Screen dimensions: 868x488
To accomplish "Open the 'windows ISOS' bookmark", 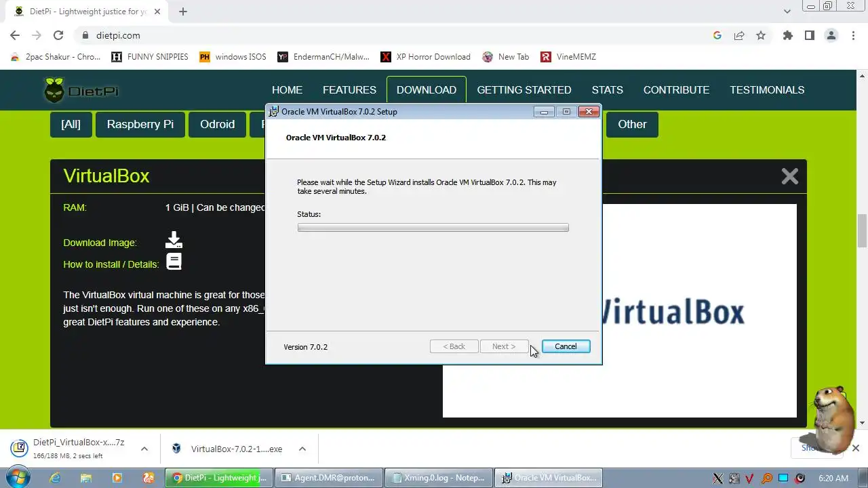I will coord(233,57).
